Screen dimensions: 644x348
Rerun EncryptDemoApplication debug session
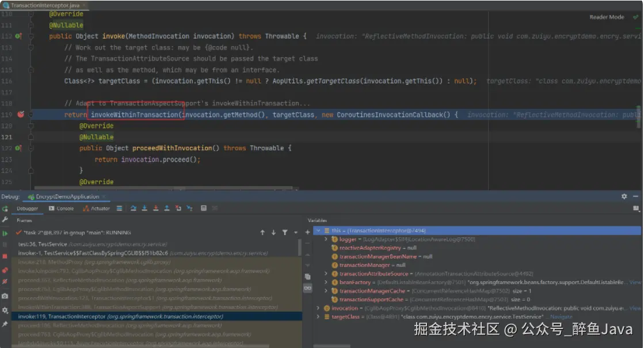coord(5,209)
